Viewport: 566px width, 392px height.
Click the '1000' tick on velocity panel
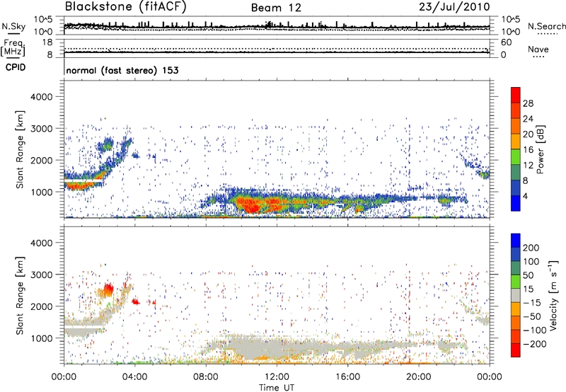42,338
